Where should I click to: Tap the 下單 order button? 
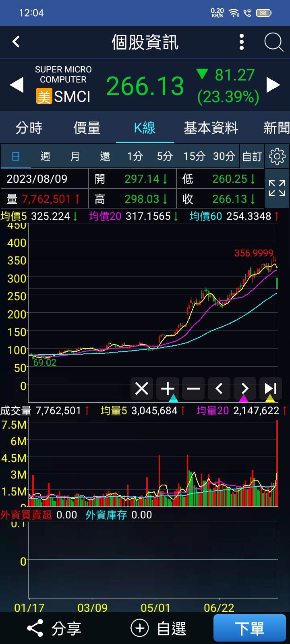tap(250, 628)
